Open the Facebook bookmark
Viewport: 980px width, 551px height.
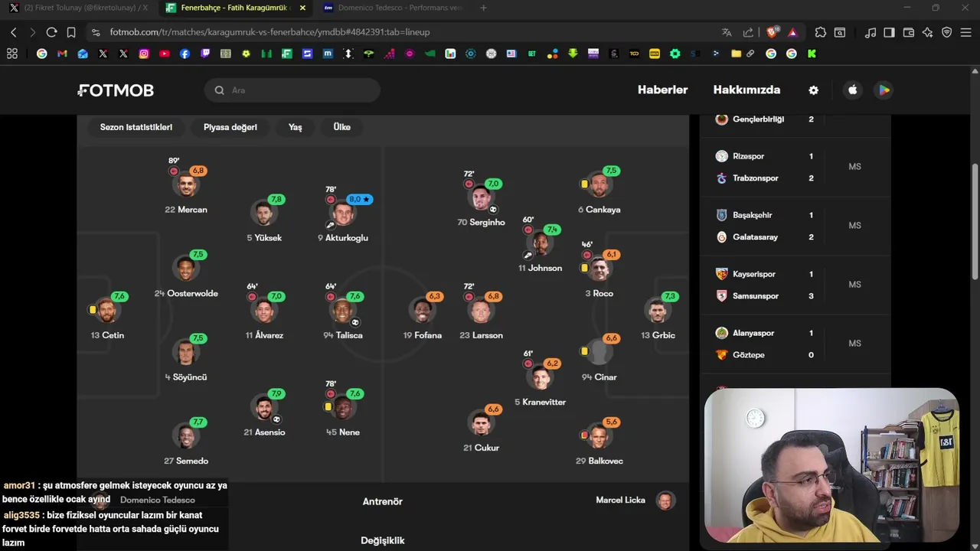coord(185,54)
